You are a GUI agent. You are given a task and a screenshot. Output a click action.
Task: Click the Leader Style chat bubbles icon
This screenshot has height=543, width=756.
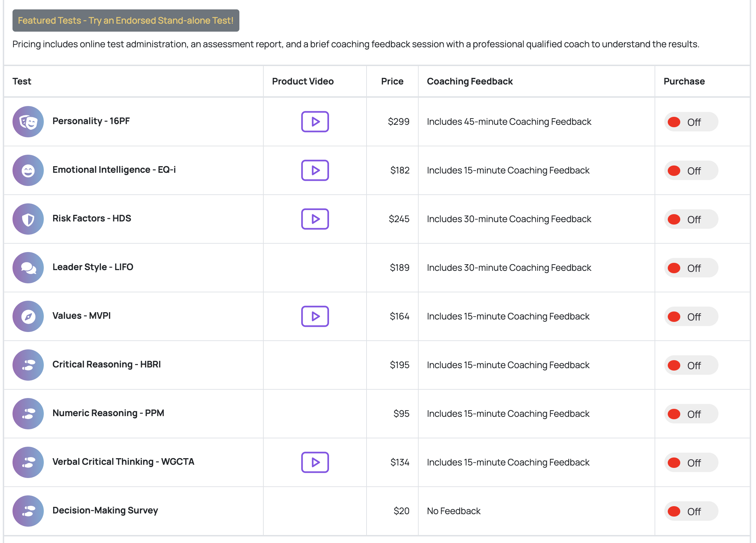(28, 268)
